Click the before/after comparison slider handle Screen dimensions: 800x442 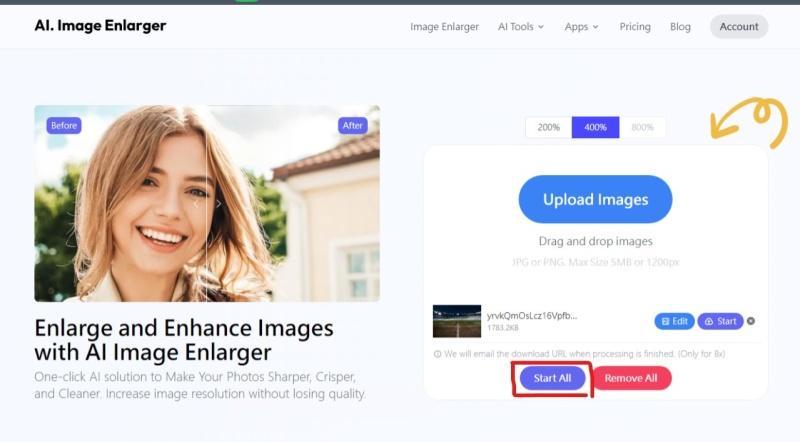[x=207, y=204]
